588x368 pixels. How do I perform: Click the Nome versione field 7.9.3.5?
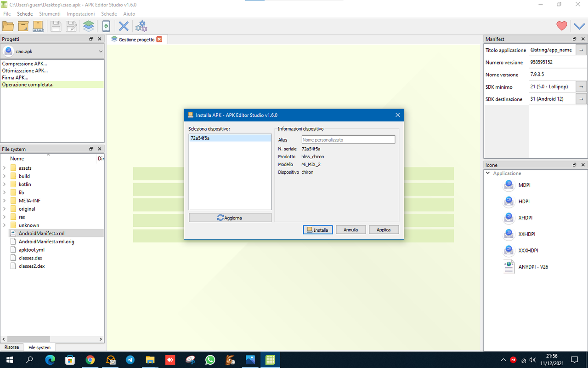pyautogui.click(x=558, y=75)
